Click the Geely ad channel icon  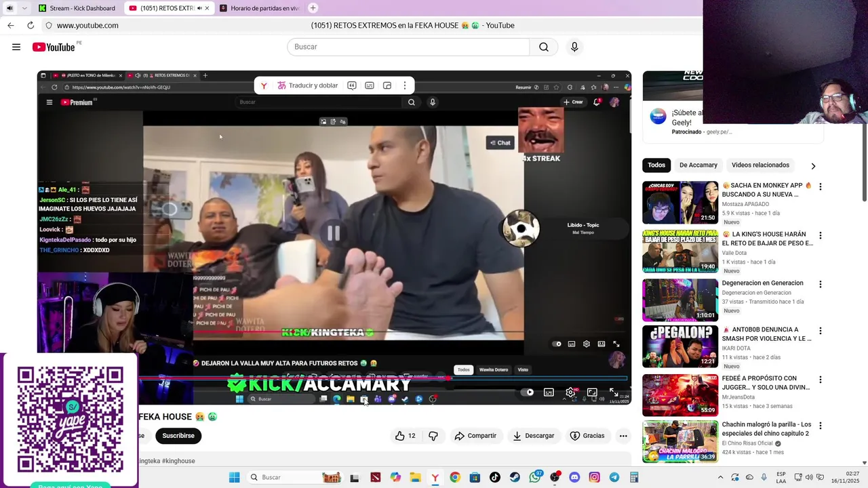658,117
